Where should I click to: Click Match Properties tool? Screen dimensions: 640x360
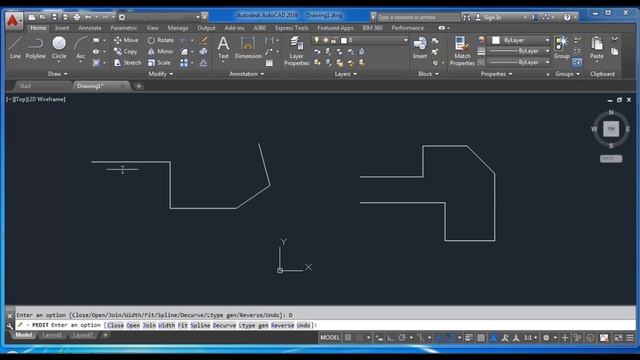(x=462, y=51)
